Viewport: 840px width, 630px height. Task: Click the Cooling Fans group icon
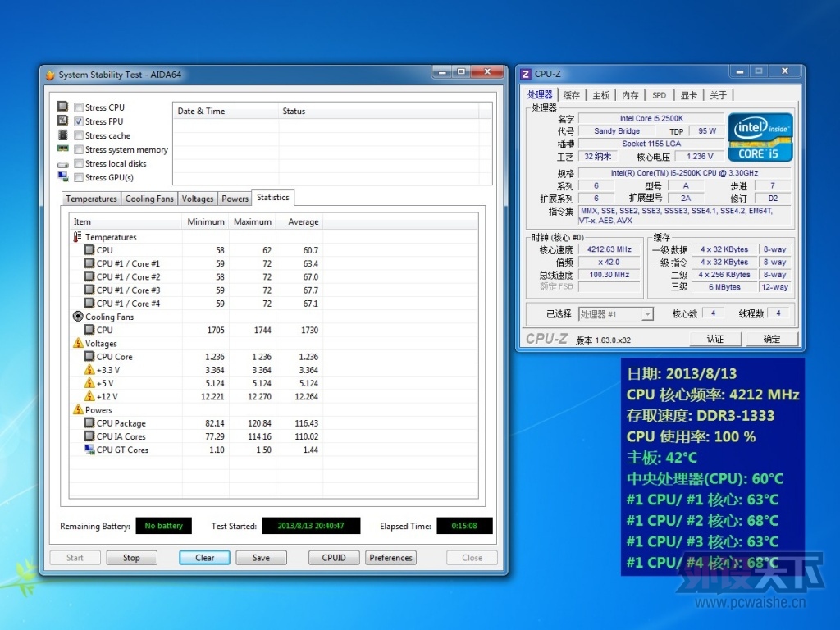[78, 317]
